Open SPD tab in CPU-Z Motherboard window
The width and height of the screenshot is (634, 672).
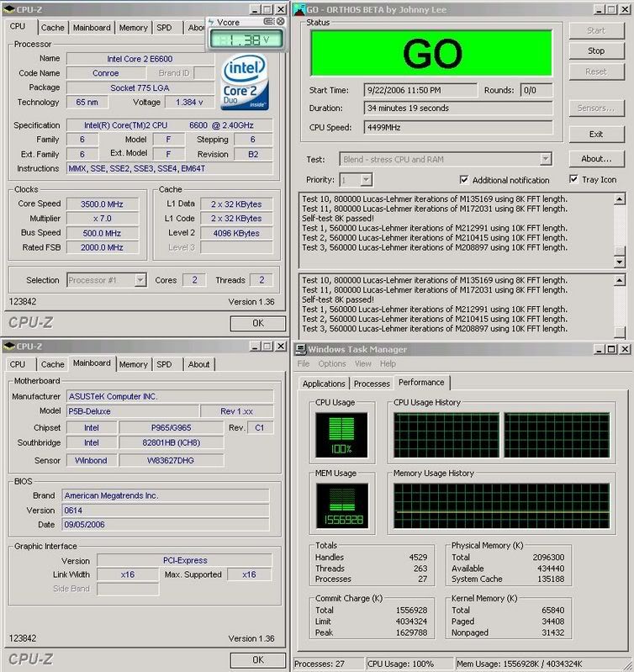(164, 364)
